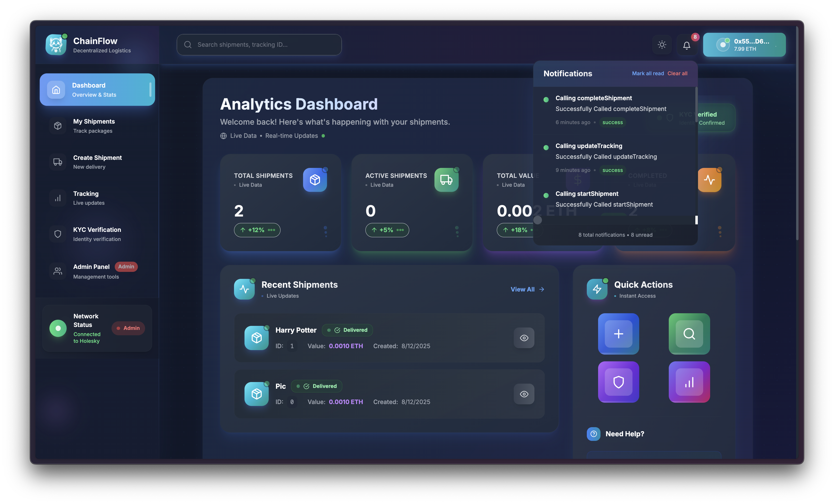Click the green search quick action tile

tap(689, 334)
